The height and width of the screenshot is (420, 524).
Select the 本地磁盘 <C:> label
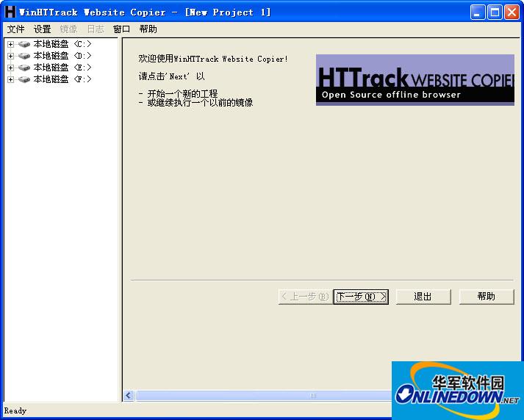pyautogui.click(x=62, y=44)
